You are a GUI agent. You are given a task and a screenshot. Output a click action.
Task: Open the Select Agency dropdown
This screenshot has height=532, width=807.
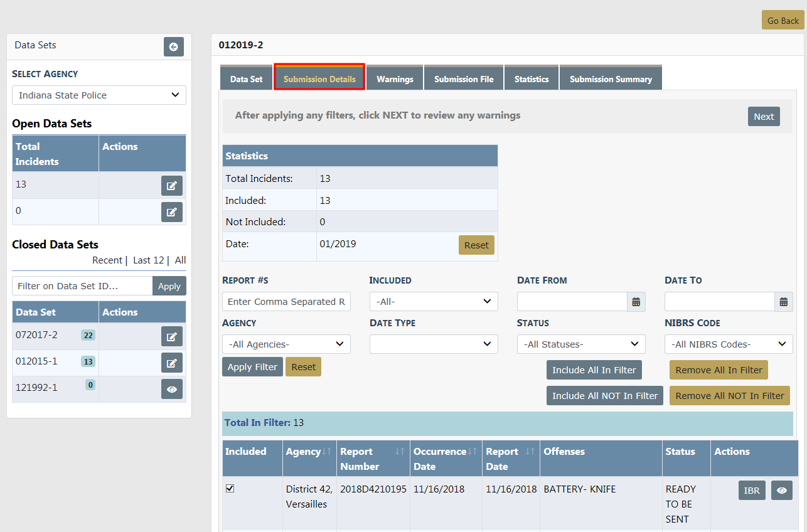tap(99, 95)
